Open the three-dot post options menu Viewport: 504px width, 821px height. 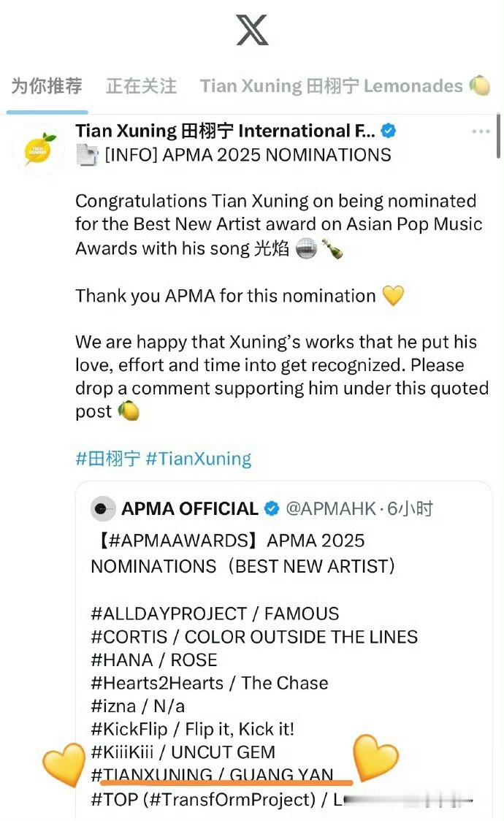click(481, 131)
